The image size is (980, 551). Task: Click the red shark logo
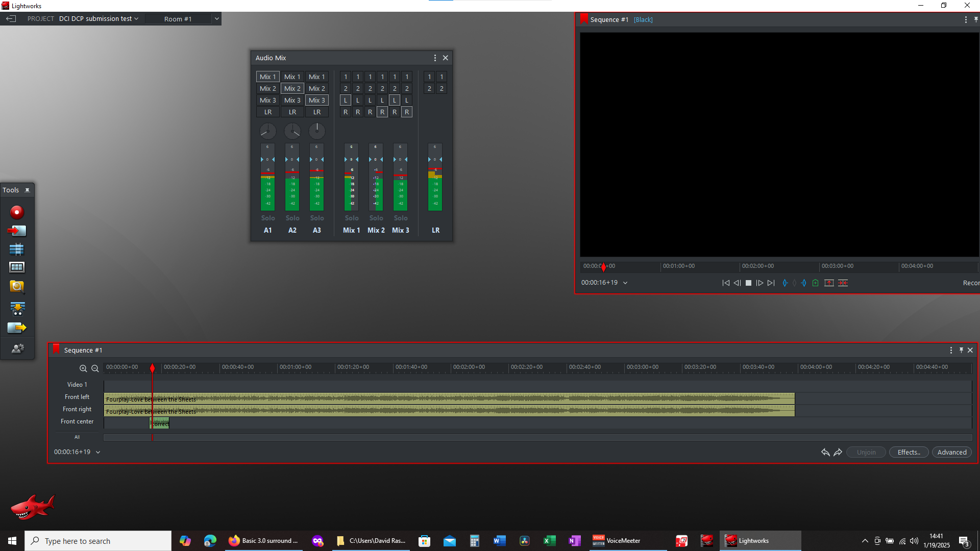(32, 507)
